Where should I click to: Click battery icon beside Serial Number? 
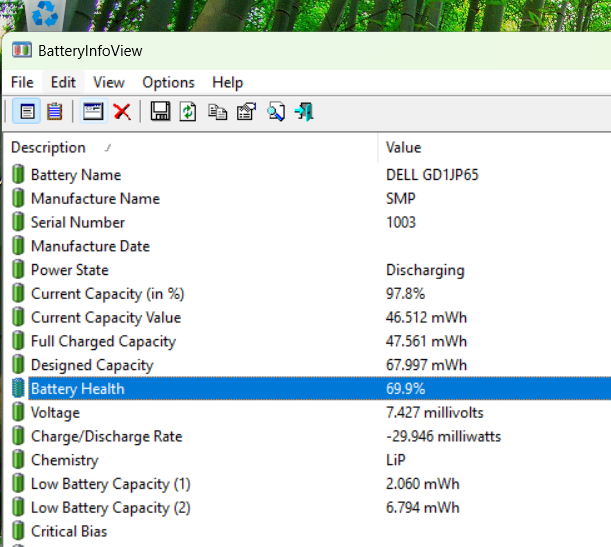point(18,222)
